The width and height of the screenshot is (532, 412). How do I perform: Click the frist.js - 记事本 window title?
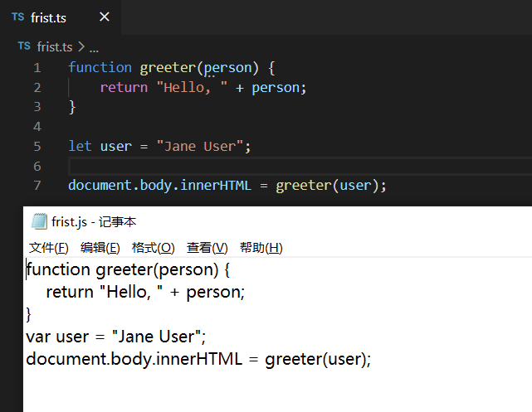[x=94, y=222]
